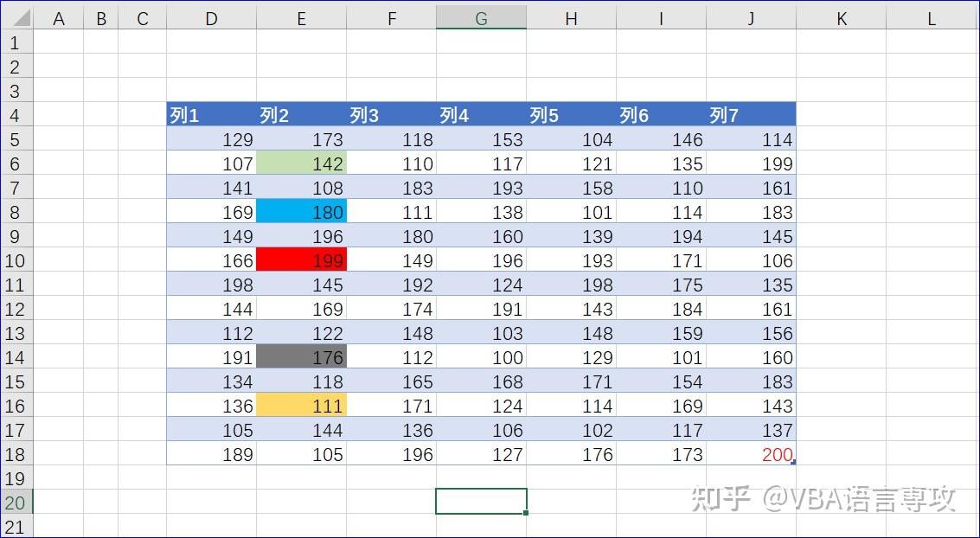Click the 列3 table header cell
980x538 pixels.
coord(391,115)
